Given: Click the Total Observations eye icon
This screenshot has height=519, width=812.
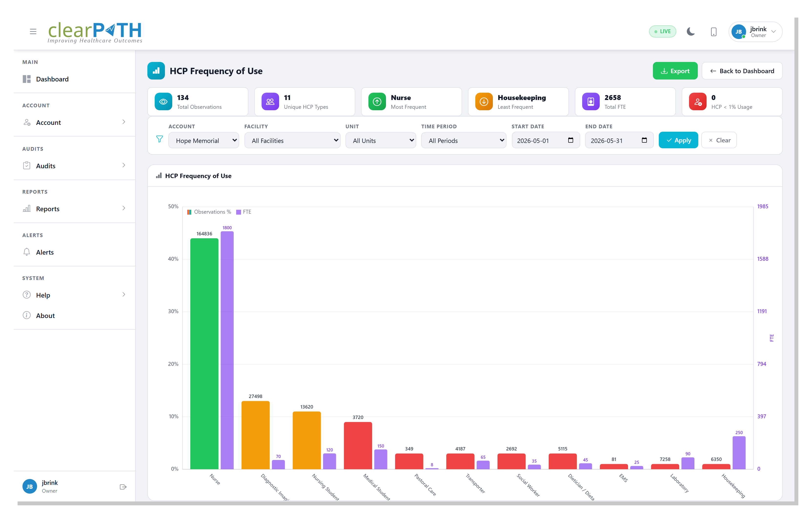Looking at the screenshot, I should [163, 101].
